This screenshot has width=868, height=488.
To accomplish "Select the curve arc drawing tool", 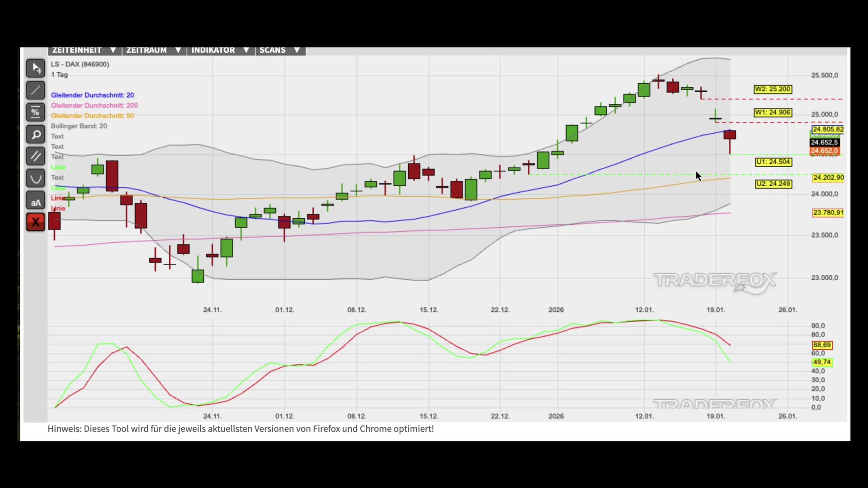I will [35, 178].
